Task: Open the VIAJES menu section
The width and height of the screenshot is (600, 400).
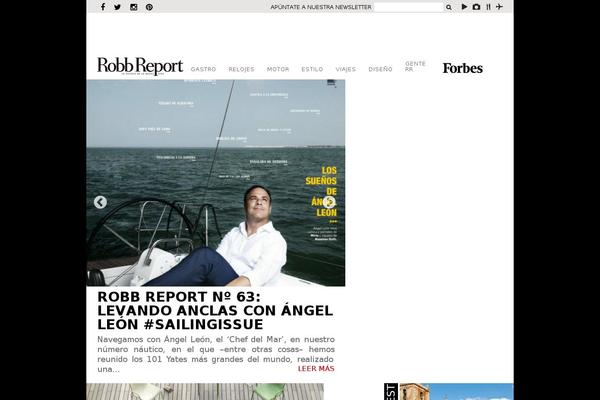Action: pos(346,69)
